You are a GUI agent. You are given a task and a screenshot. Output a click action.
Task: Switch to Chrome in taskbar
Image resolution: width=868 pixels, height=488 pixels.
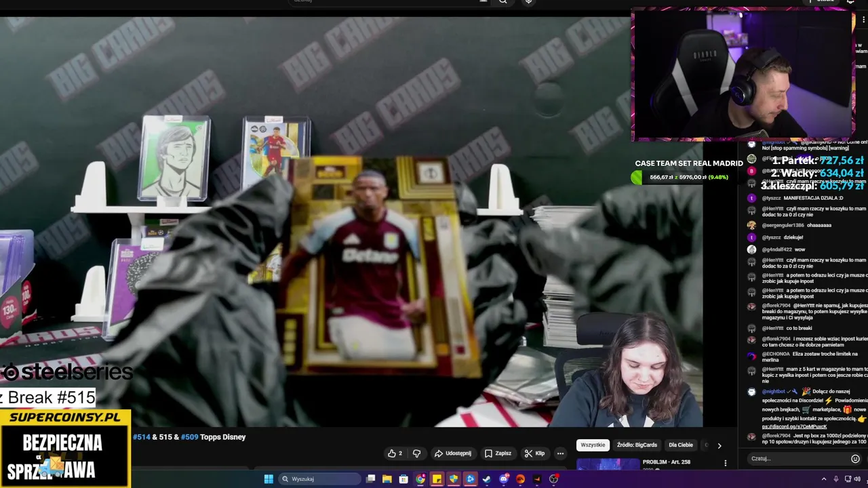(x=420, y=479)
